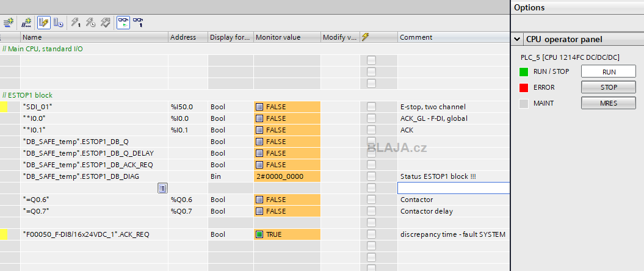Click the Monitor once and now icon
The width and height of the screenshot is (644, 271).
pos(139,23)
